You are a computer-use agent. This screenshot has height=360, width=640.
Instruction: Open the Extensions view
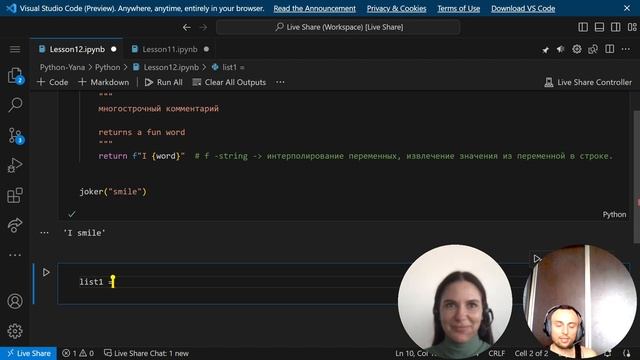pos(15,195)
